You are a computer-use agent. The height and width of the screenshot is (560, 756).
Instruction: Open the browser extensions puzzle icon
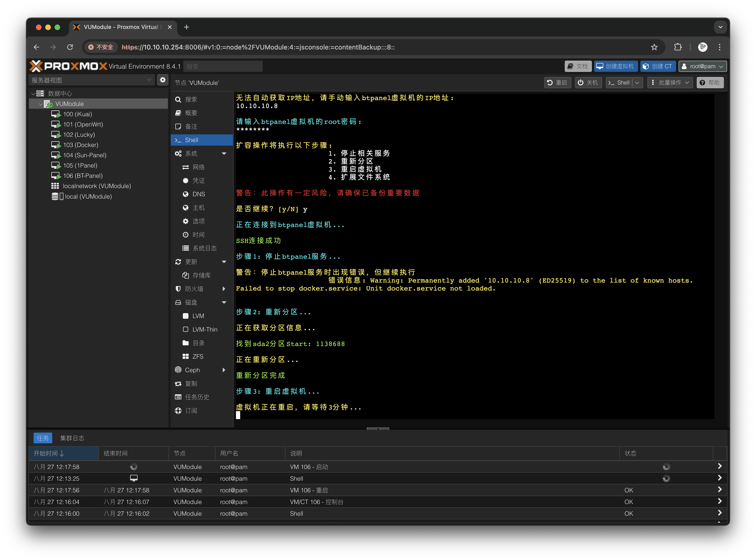[678, 47]
